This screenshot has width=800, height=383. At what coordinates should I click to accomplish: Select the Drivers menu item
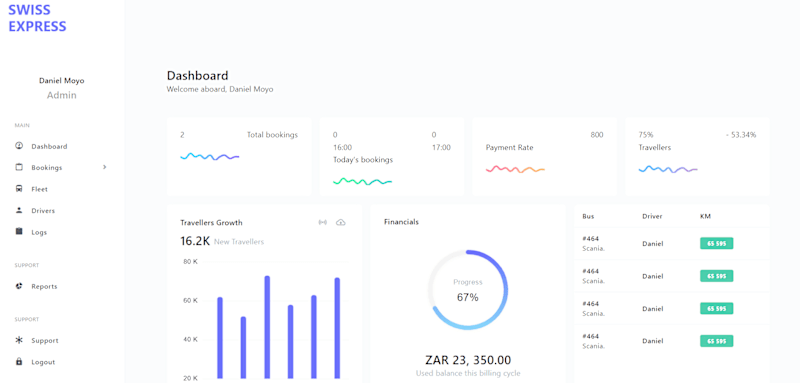43,211
